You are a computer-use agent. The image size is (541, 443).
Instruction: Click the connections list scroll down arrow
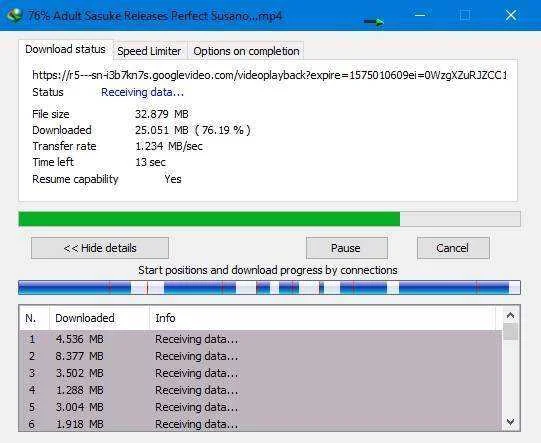click(x=510, y=422)
